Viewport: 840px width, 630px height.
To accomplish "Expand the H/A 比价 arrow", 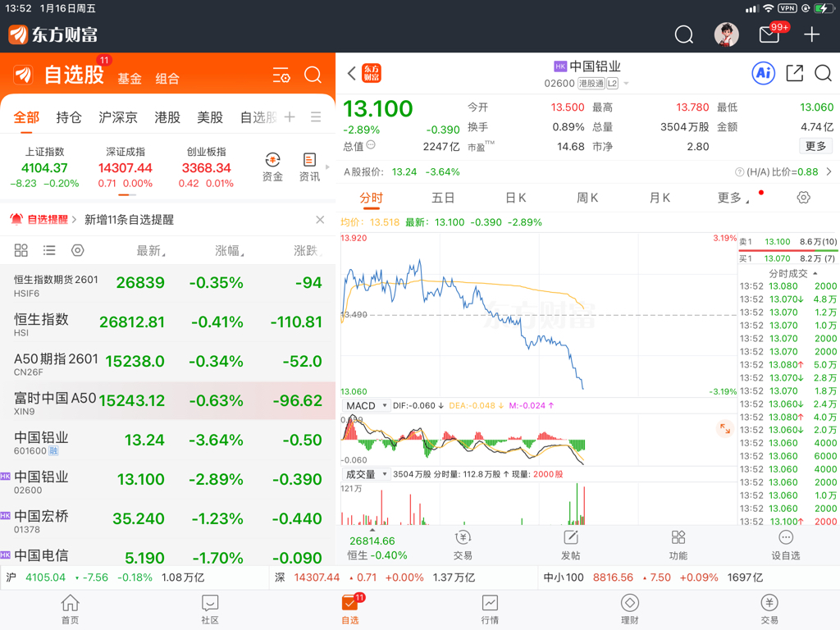I will click(829, 172).
